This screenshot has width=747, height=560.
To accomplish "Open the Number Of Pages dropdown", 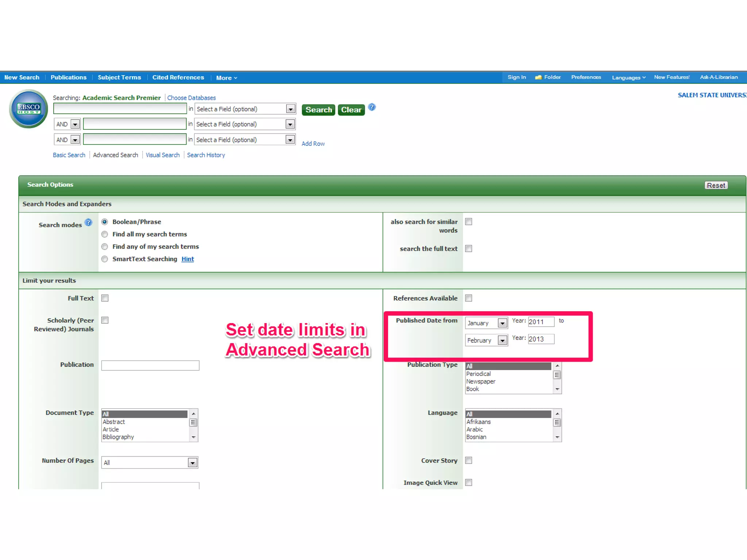I will click(x=193, y=463).
